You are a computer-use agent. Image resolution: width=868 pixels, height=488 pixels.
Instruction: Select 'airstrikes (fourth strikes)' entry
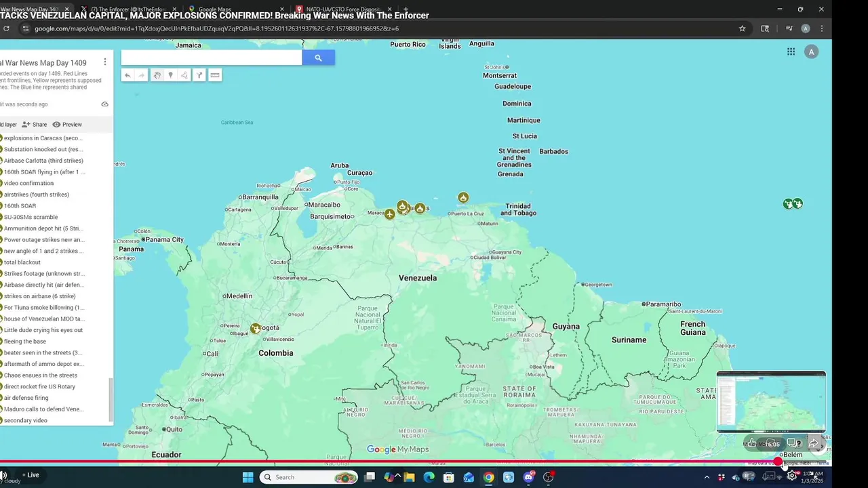click(37, 195)
